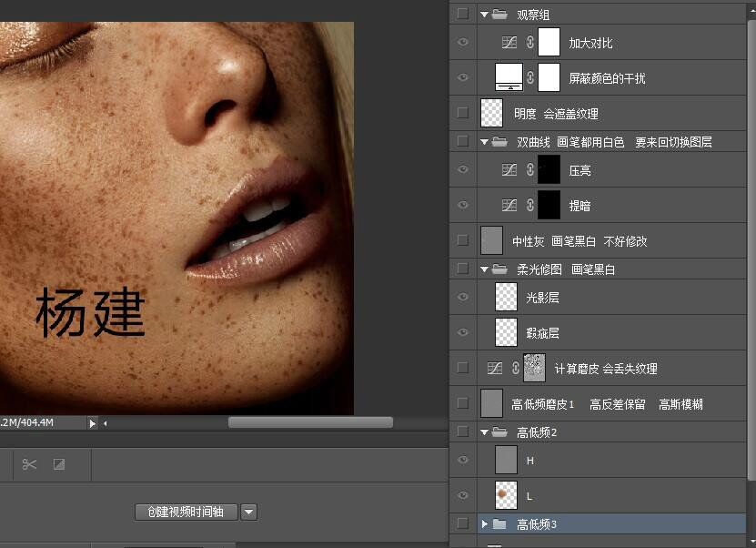Open the dropdown next to 创建视频时间轴
Image resolution: width=756 pixels, height=548 pixels.
[x=248, y=512]
